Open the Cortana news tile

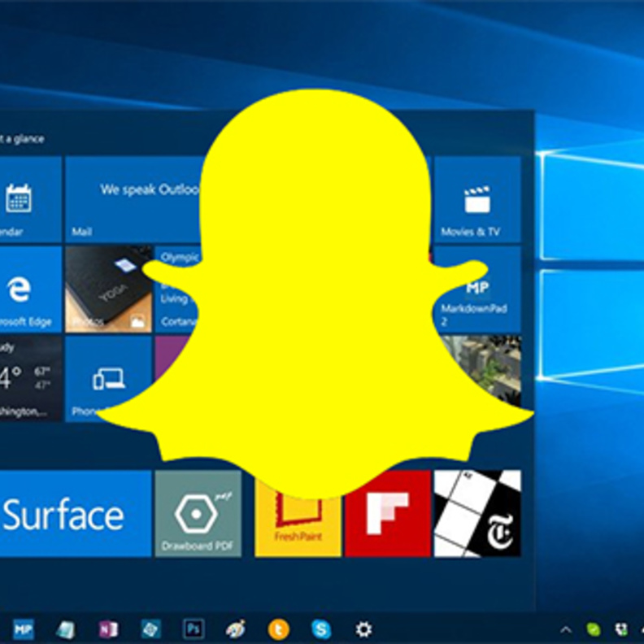pos(176,289)
